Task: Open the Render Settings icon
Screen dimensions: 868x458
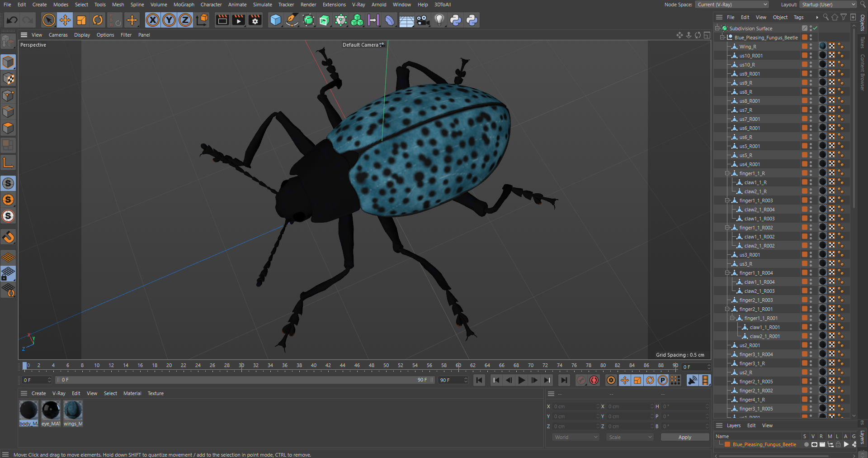Action: (255, 20)
